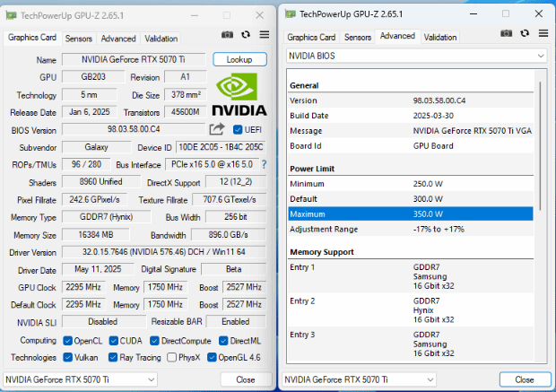Toggle the CUDA checkbox
Image resolution: width=556 pixels, height=392 pixels.
(114, 341)
